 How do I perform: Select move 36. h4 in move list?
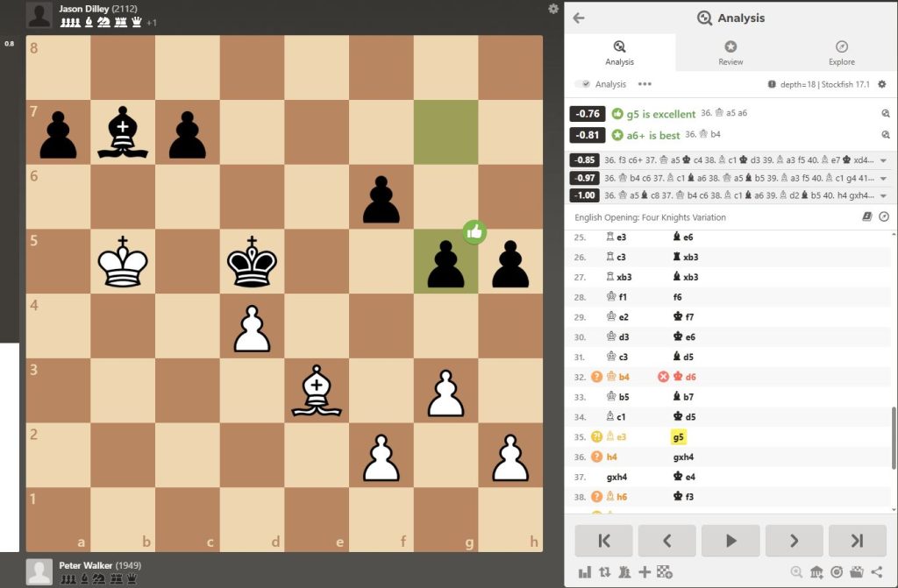[613, 457]
